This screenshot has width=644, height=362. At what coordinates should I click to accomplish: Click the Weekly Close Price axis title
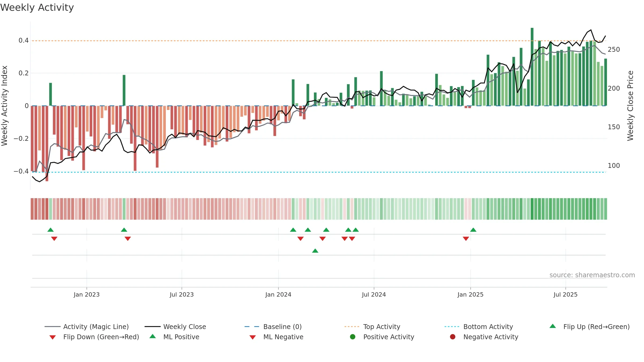tap(630, 106)
